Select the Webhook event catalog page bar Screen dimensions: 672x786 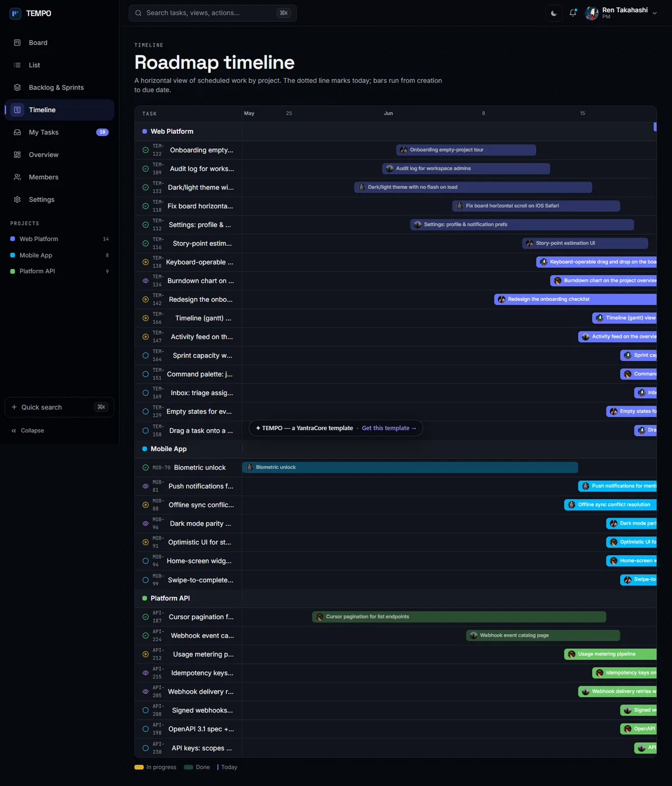[543, 635]
